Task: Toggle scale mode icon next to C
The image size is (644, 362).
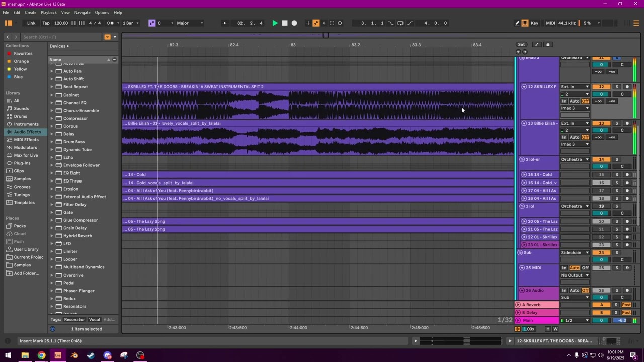Action: pos(152,23)
